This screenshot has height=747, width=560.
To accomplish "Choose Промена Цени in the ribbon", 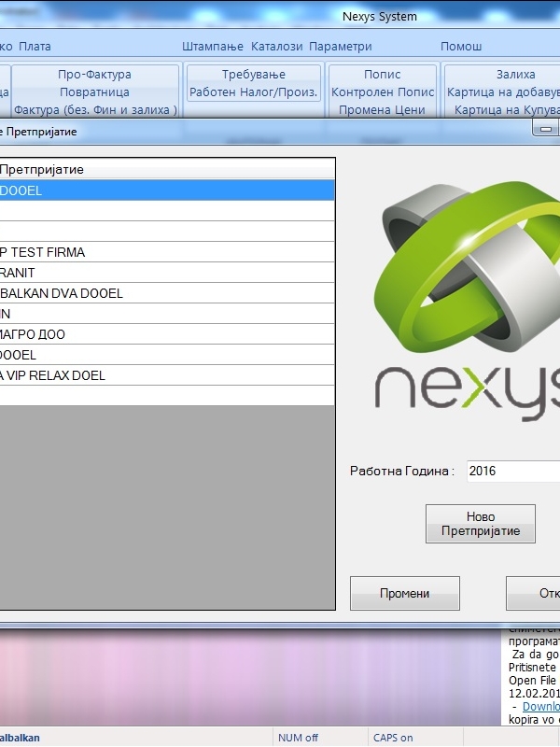I will 383,110.
